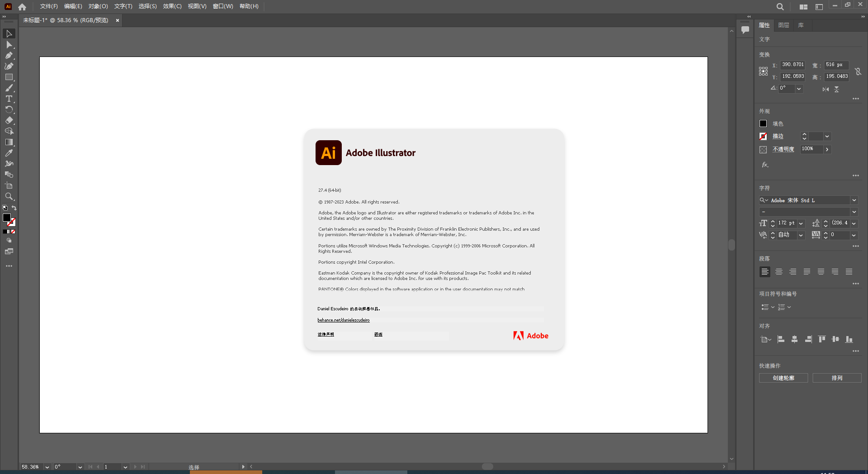Click the Fill swatch in the toolbar
This screenshot has height=474, width=868.
click(x=7, y=218)
